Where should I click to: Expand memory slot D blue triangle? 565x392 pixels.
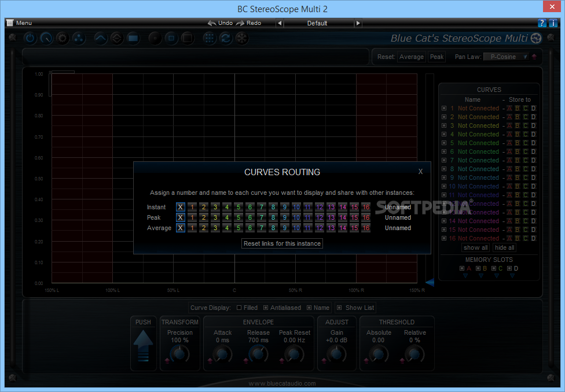pyautogui.click(x=512, y=276)
